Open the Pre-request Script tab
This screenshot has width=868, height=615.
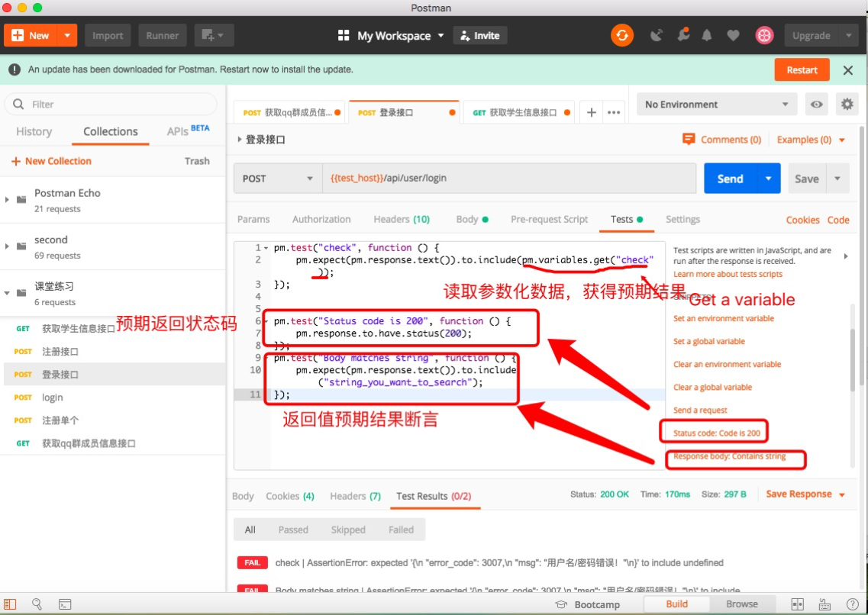549,219
